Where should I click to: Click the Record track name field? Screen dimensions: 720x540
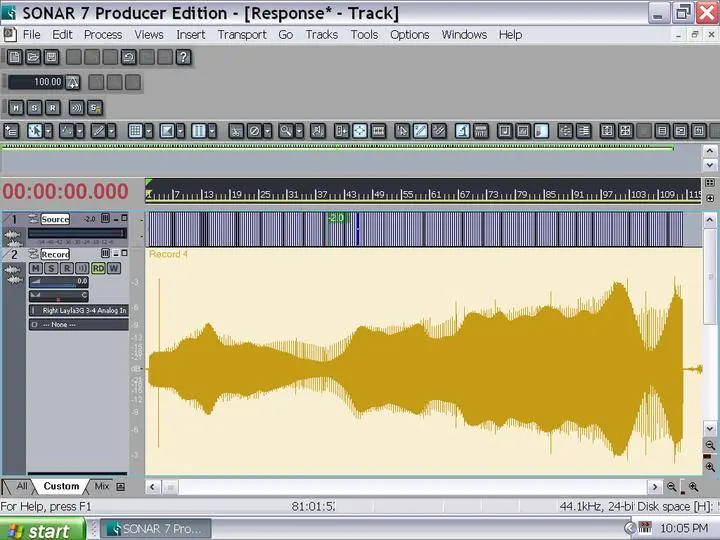55,254
